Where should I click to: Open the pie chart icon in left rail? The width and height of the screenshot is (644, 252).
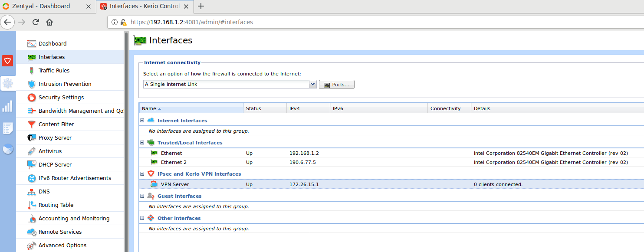8,149
